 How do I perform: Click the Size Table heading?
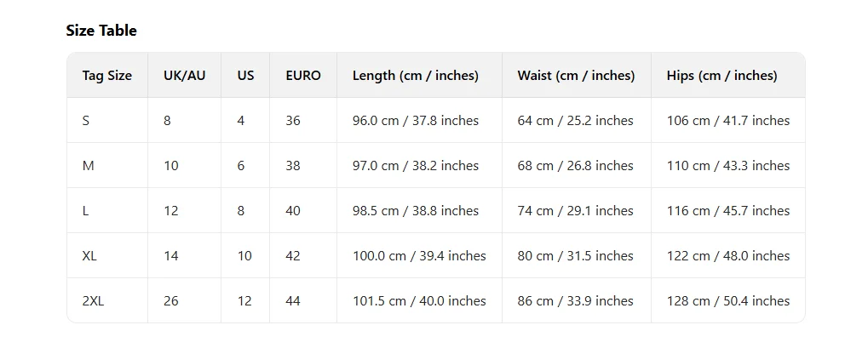tap(101, 31)
